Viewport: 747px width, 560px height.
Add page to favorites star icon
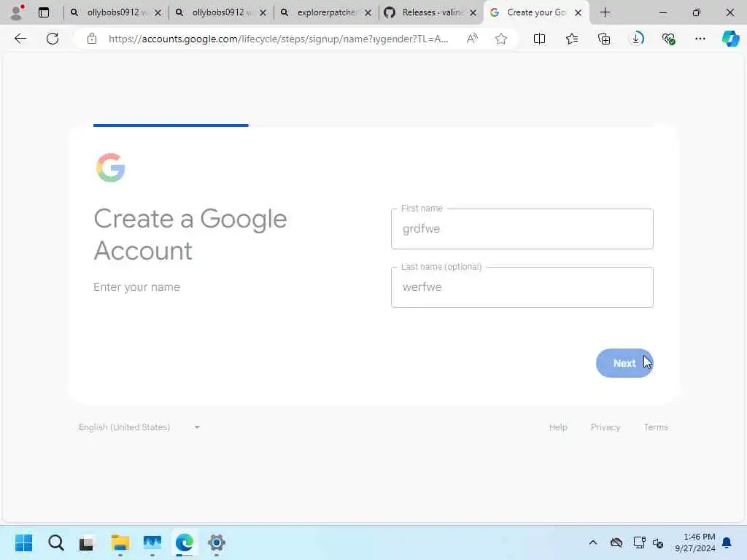coord(500,39)
